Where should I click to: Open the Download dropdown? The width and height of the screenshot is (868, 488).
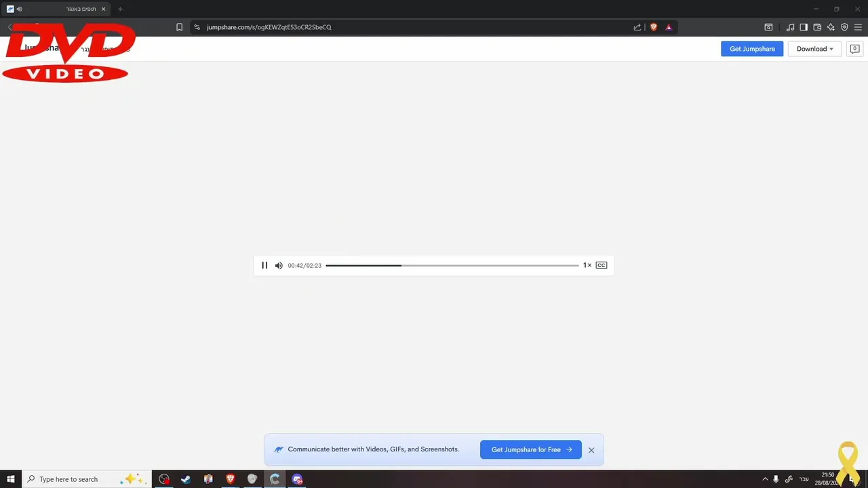coord(814,49)
